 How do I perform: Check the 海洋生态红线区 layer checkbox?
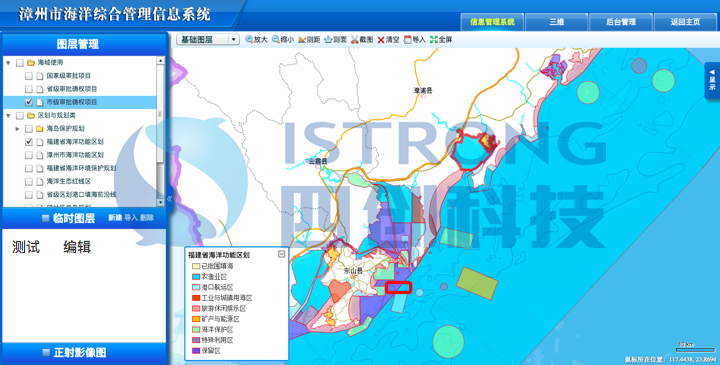coord(28,181)
